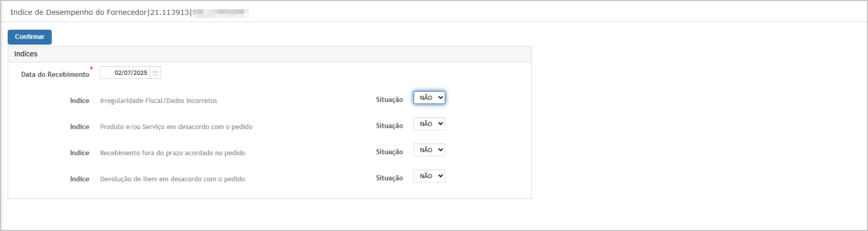Open Situação dropdown for Recebimento fora do prazo
Image resolution: width=868 pixels, height=231 pixels.
click(429, 150)
